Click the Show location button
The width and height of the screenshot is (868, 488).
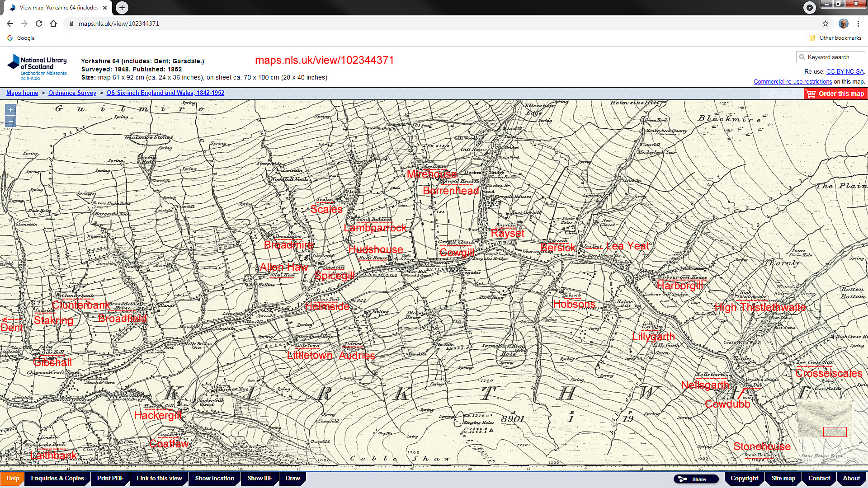tap(214, 479)
